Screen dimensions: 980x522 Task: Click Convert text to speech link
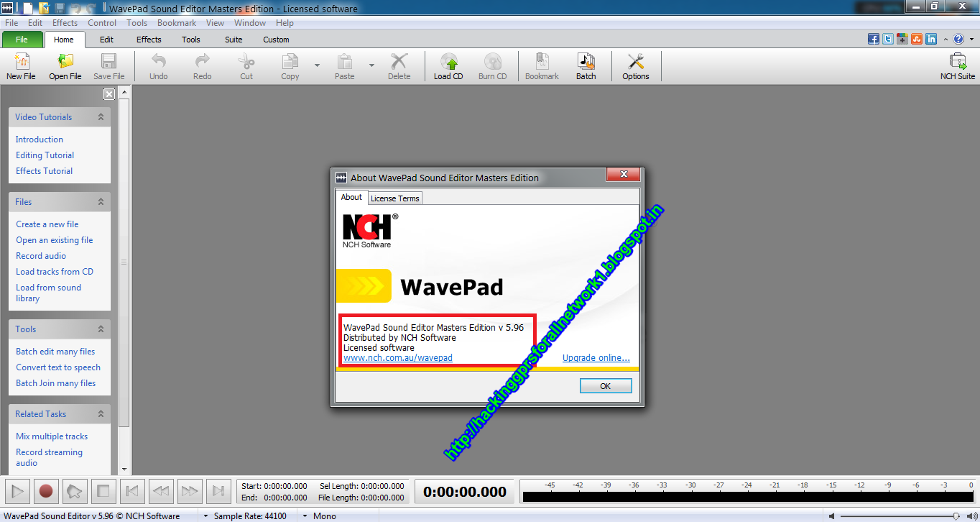(x=58, y=367)
